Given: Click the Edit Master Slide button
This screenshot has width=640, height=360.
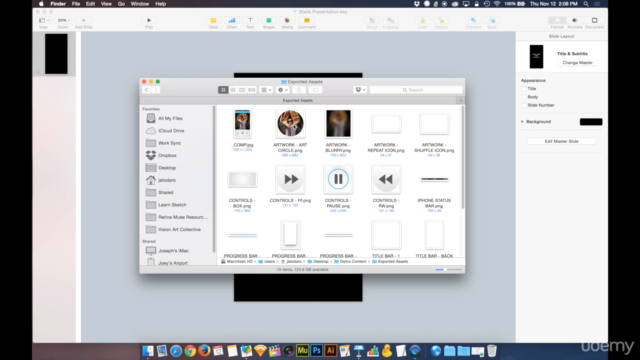Looking at the screenshot, I should point(561,141).
